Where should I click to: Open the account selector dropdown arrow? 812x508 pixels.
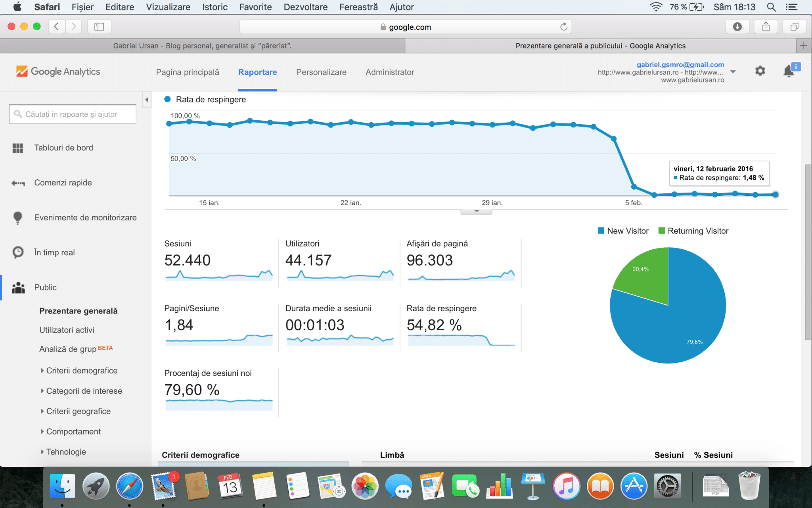(733, 72)
